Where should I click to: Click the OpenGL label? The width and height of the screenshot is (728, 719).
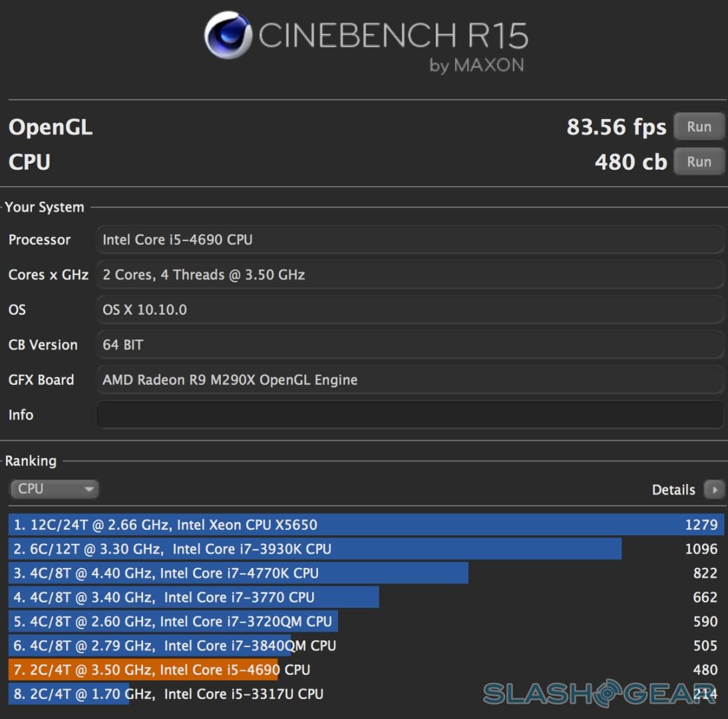(x=51, y=128)
